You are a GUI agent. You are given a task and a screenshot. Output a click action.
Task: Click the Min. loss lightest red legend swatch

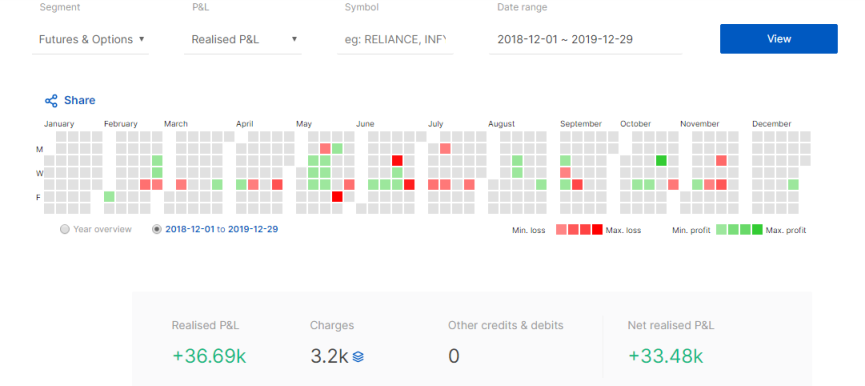pyautogui.click(x=560, y=229)
